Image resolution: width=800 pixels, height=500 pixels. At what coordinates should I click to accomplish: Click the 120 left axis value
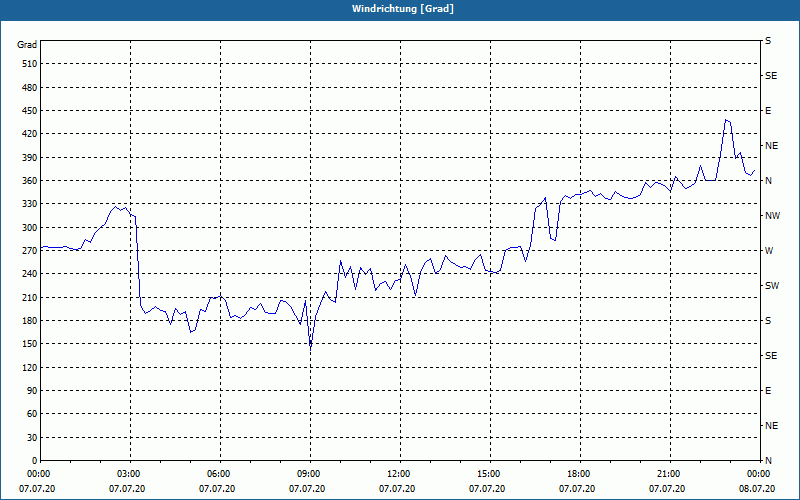click(x=30, y=367)
